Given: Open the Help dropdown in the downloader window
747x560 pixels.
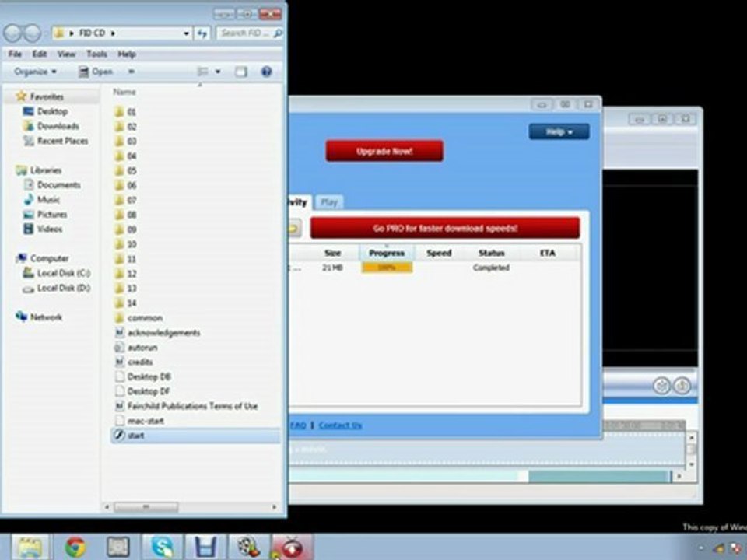Looking at the screenshot, I should pos(559,132).
